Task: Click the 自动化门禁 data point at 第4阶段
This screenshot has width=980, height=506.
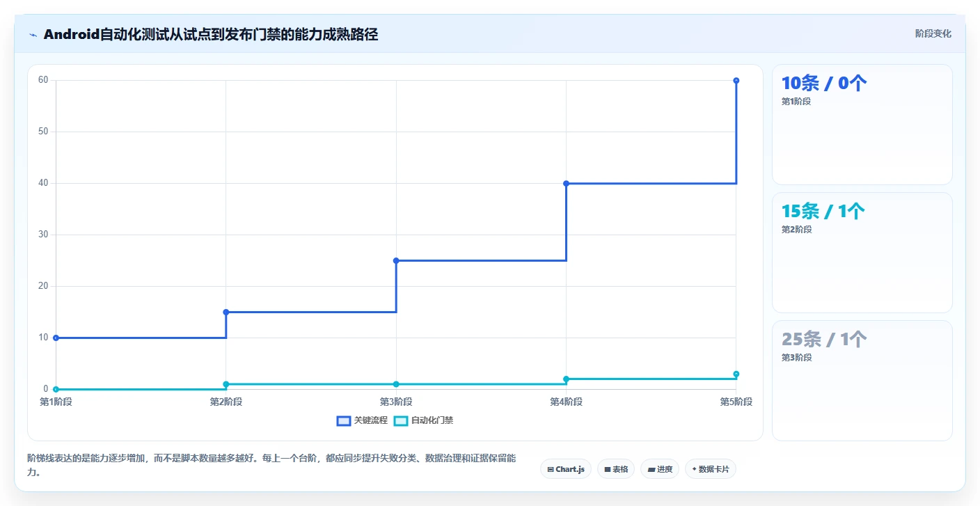Action: pos(566,379)
